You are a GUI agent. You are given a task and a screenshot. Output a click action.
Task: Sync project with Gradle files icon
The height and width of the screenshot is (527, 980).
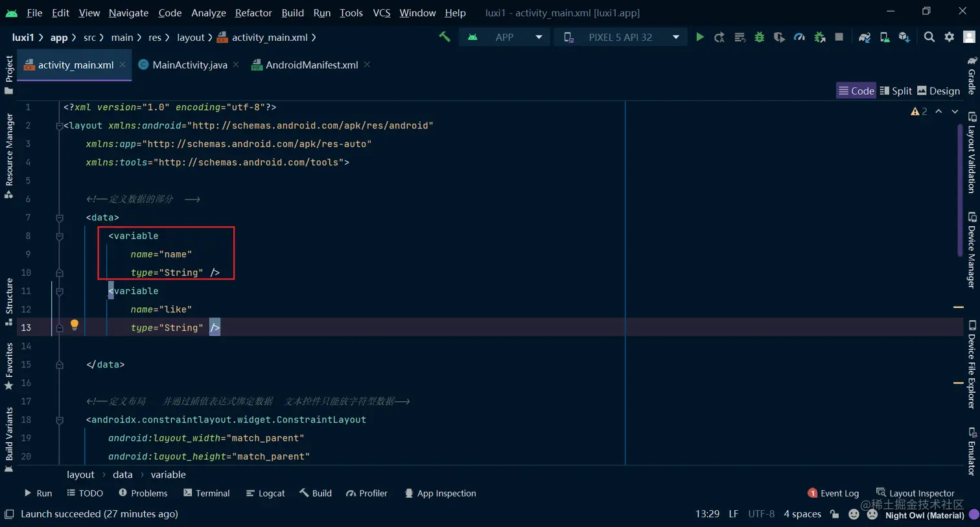coord(865,37)
